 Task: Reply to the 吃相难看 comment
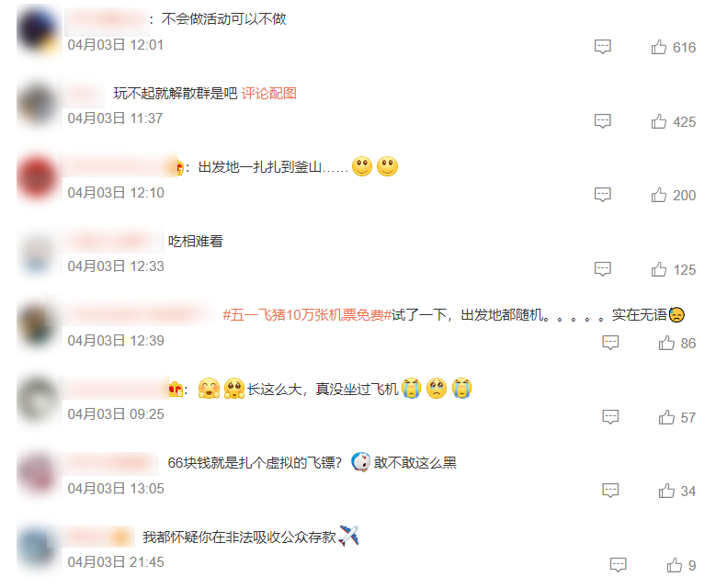602,269
